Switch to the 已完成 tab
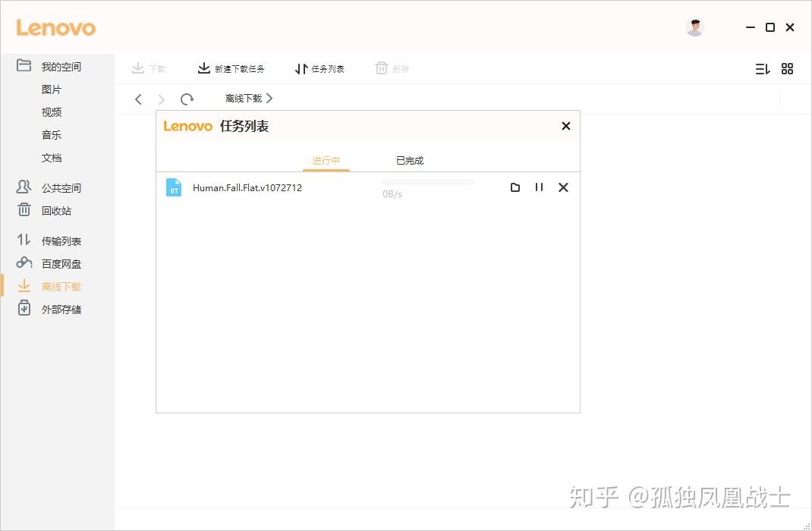The image size is (812, 531). 410,161
